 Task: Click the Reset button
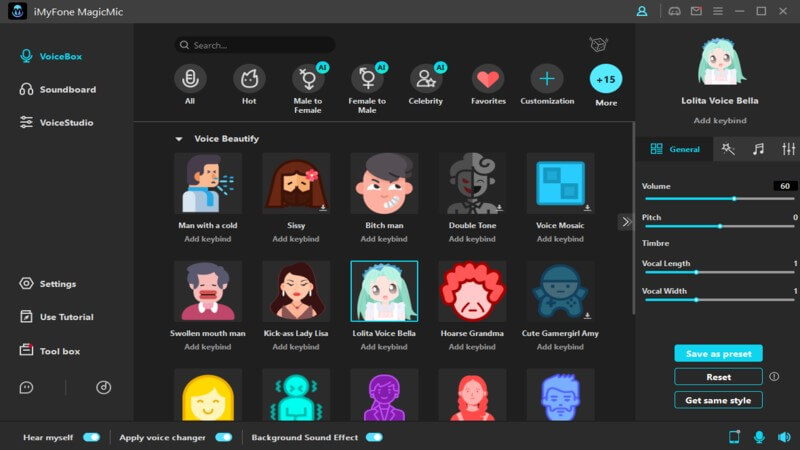(x=718, y=377)
